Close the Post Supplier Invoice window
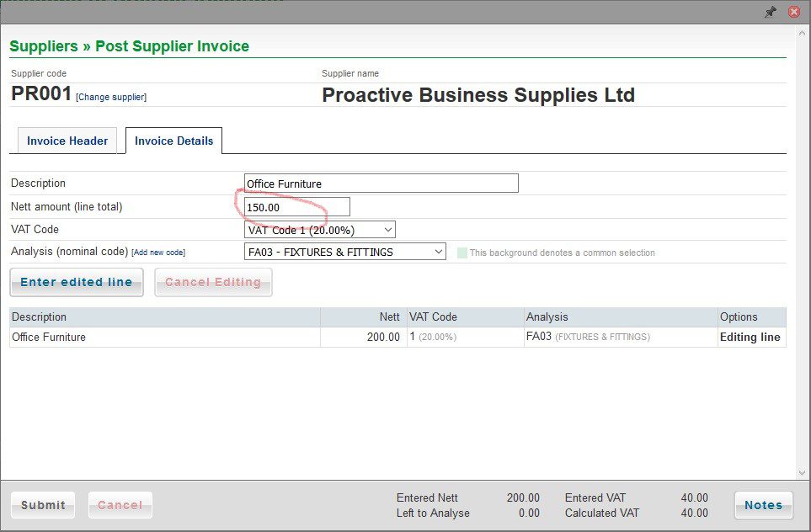Screen dimensions: 811x532 click(x=794, y=12)
